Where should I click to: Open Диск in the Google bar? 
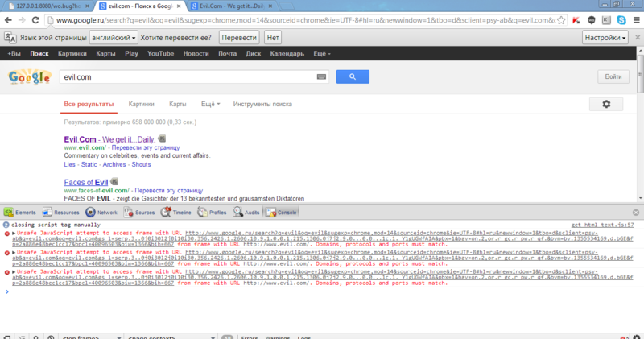[x=254, y=53]
